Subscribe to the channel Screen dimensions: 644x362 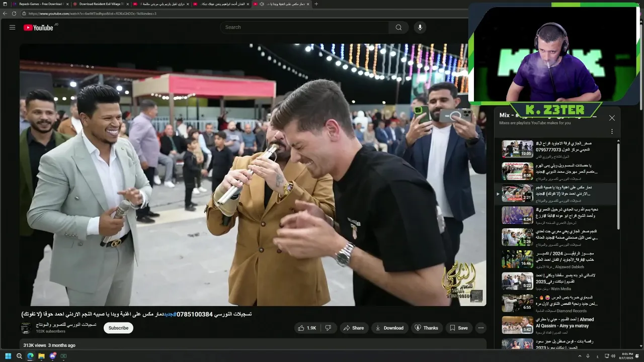click(x=118, y=328)
